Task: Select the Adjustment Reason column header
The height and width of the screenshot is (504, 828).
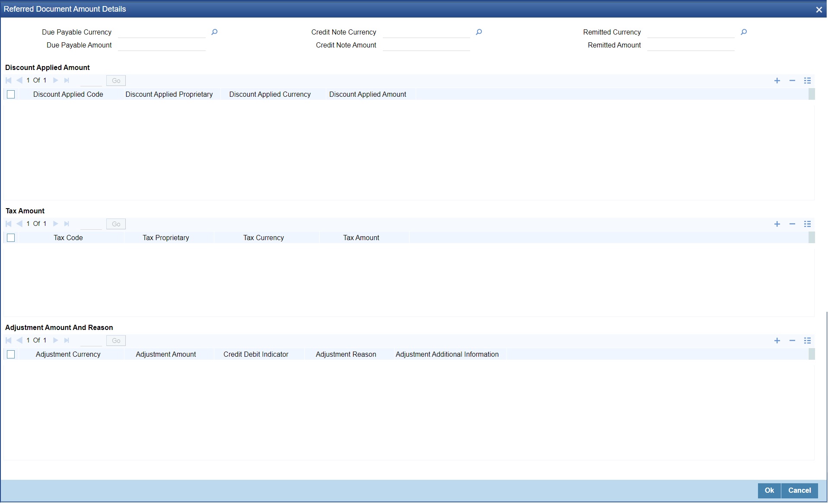Action: [x=346, y=354]
